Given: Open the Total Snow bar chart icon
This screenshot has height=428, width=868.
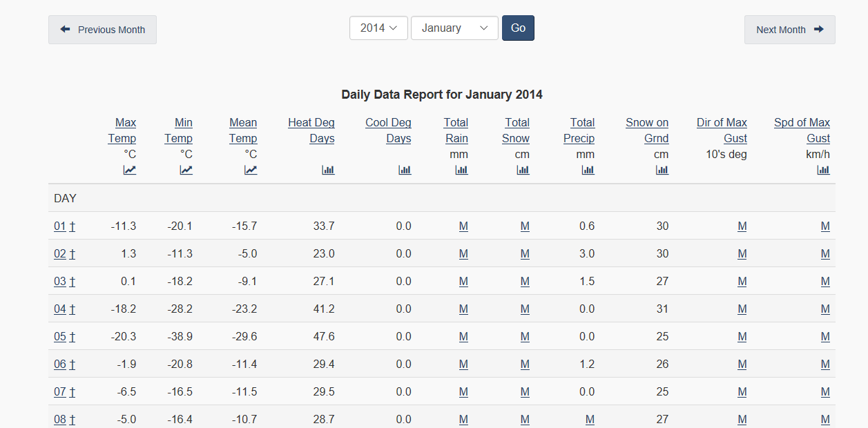Looking at the screenshot, I should tap(523, 170).
